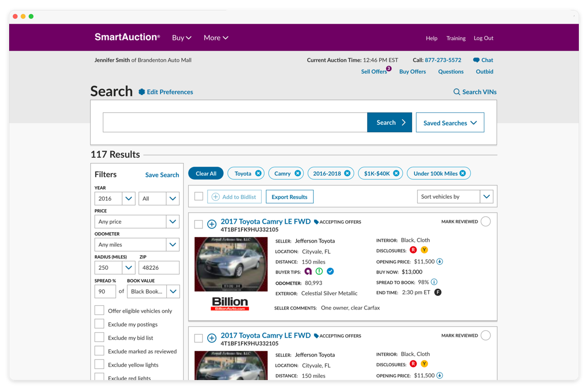Open the Price dropdown
The height and width of the screenshot is (390, 588).
[137, 222]
